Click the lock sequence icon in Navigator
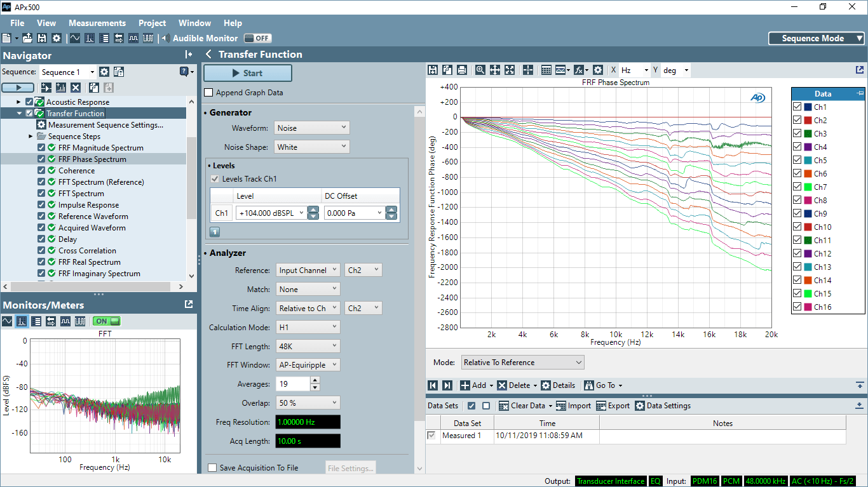Image resolution: width=868 pixels, height=487 pixels. 119,72
